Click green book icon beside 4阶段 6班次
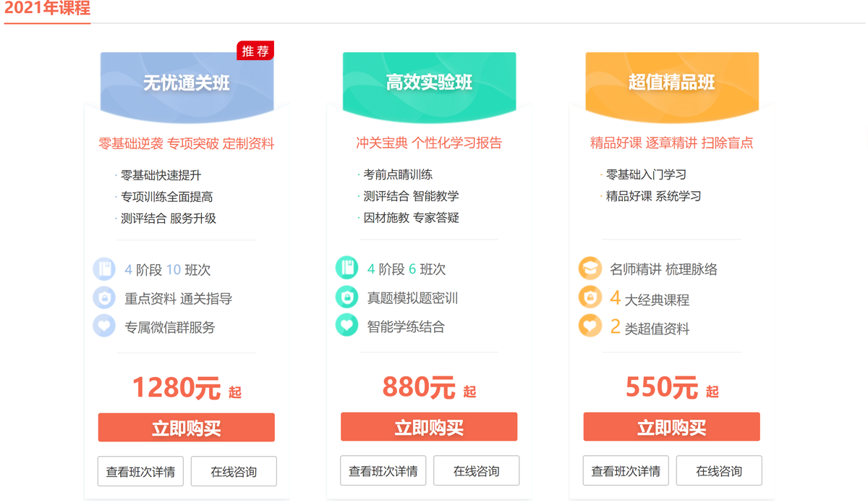Viewport: 868px width, 503px height. [x=346, y=269]
